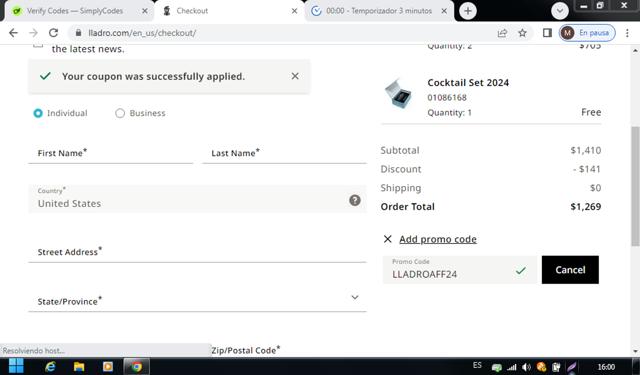Viewport: 640px width, 375px height.
Task: Click the page vertical scrollbar thumb
Action: pyautogui.click(x=635, y=186)
